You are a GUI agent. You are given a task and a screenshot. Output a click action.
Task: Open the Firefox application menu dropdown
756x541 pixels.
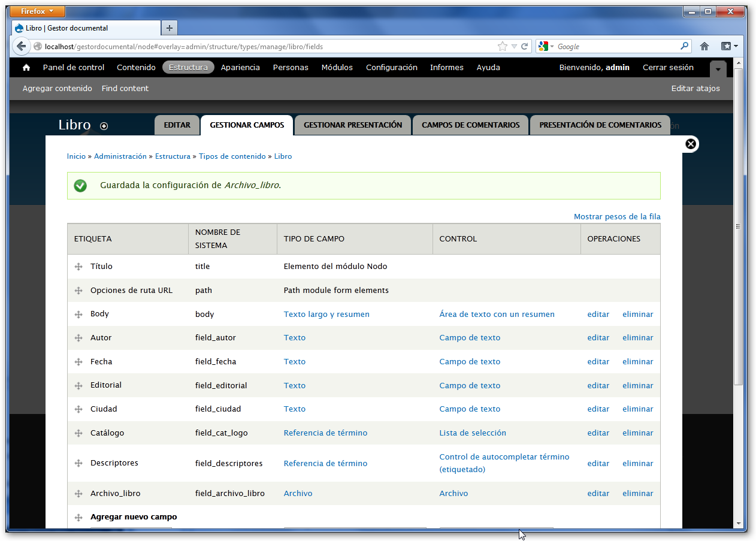coord(38,11)
